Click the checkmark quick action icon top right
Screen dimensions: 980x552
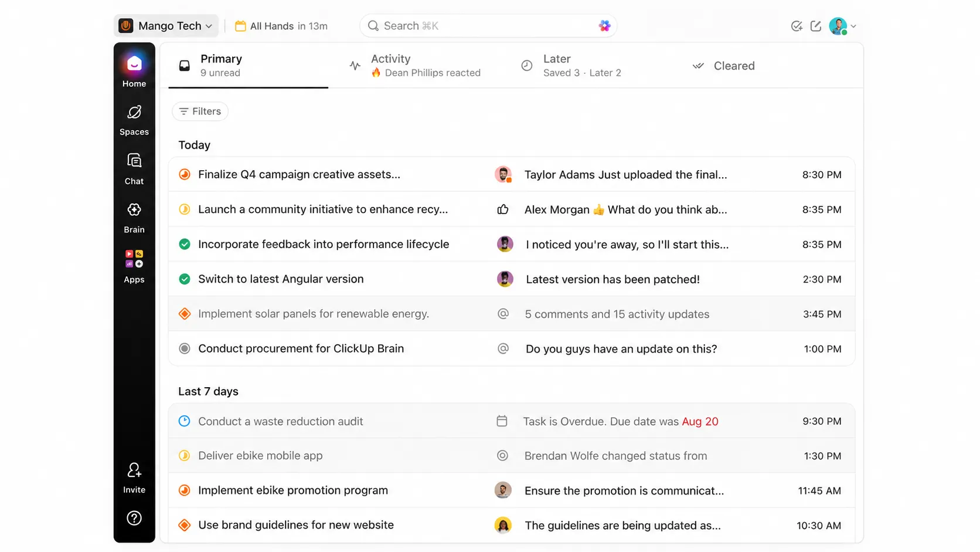[797, 26]
